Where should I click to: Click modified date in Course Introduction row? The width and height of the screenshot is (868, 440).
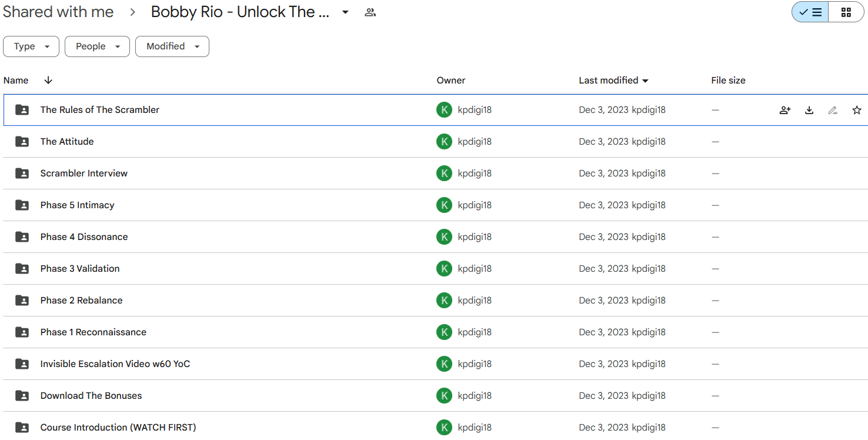604,428
